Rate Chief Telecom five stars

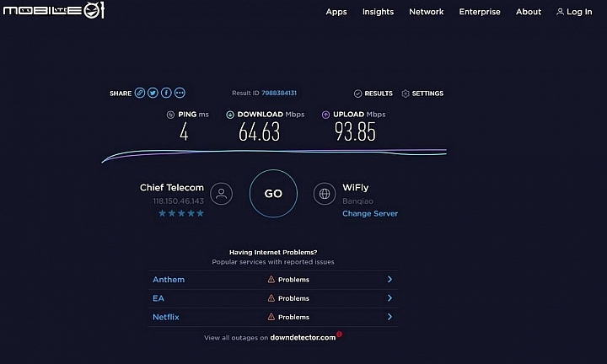200,213
